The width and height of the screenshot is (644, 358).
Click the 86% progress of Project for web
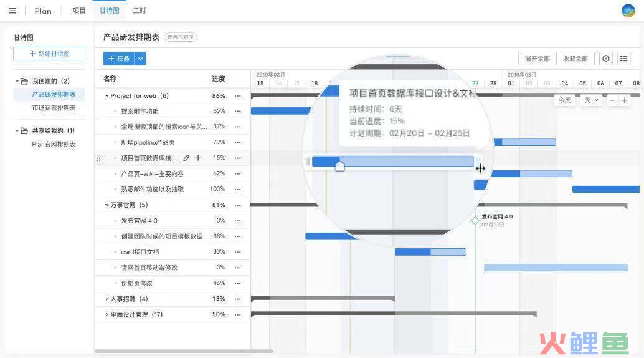click(219, 96)
